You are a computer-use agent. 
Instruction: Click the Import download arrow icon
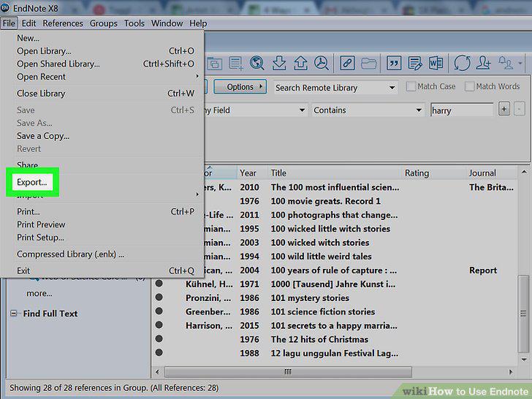tap(279, 63)
